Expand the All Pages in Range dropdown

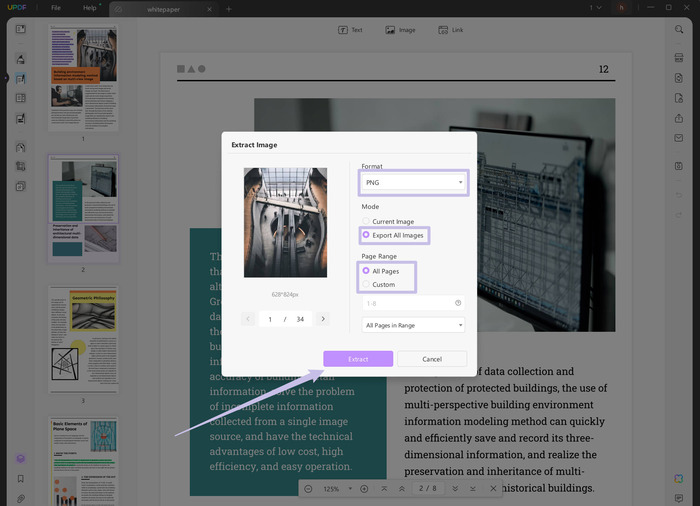[413, 325]
